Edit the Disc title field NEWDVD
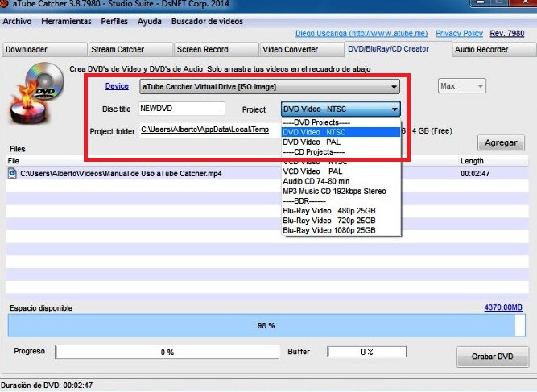Screen dimensions: 537x392 (182, 109)
